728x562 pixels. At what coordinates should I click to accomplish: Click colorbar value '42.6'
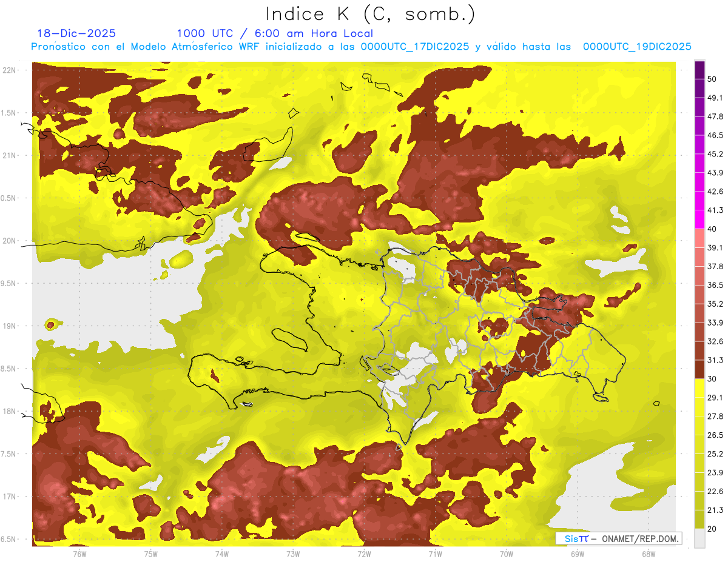coord(715,192)
